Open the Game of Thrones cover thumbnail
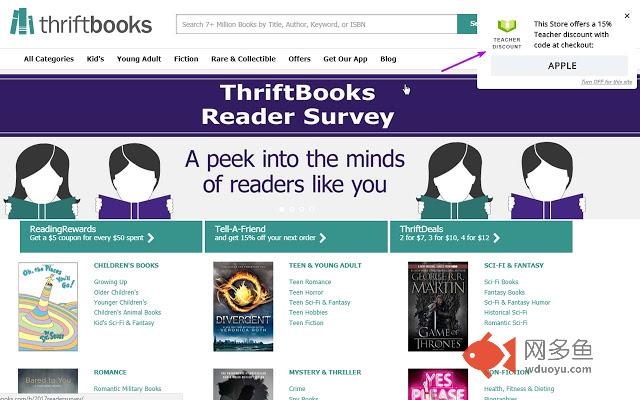The image size is (640, 400). pos(438,307)
